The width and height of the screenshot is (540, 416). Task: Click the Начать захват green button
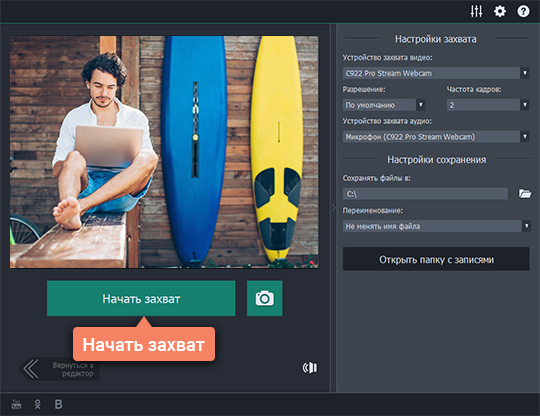[x=141, y=298]
